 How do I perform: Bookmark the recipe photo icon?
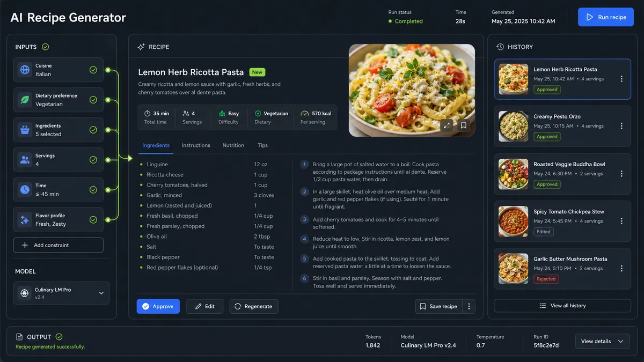point(464,125)
